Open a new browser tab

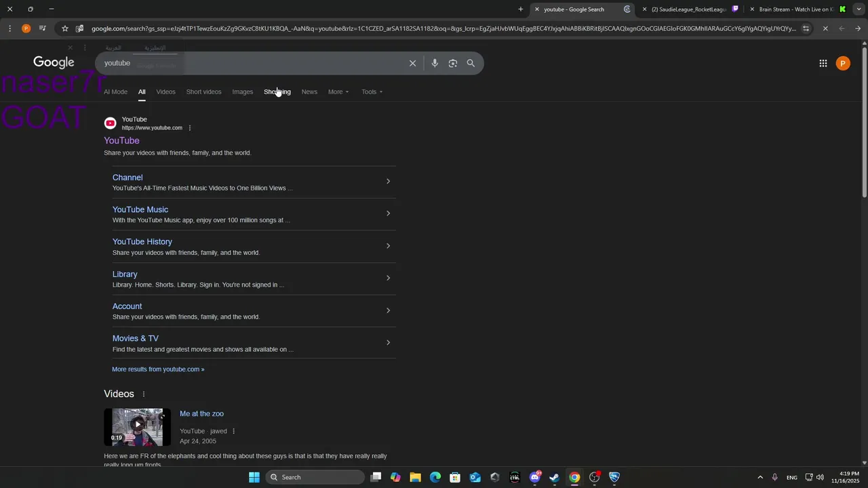(521, 9)
